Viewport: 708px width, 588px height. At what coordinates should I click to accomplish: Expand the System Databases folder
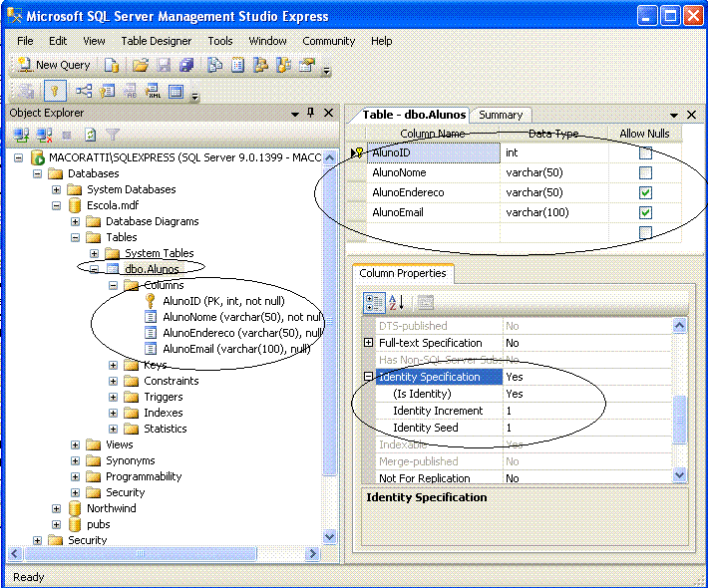point(57,189)
